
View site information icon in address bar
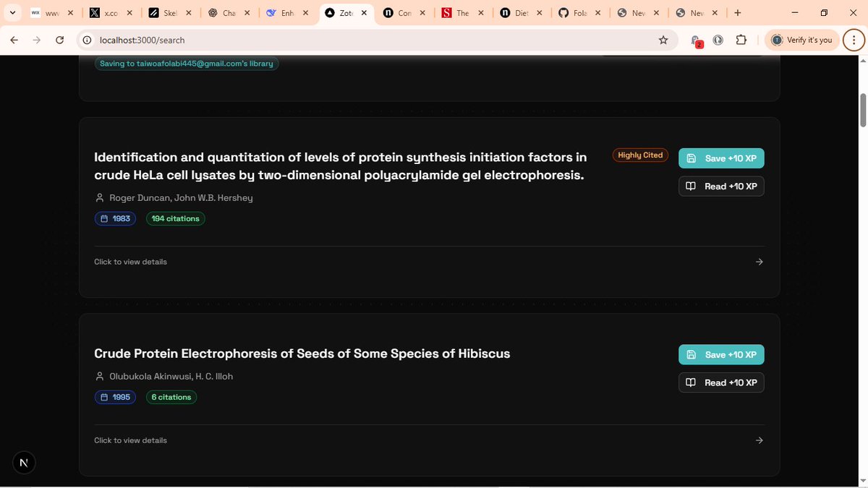point(88,40)
